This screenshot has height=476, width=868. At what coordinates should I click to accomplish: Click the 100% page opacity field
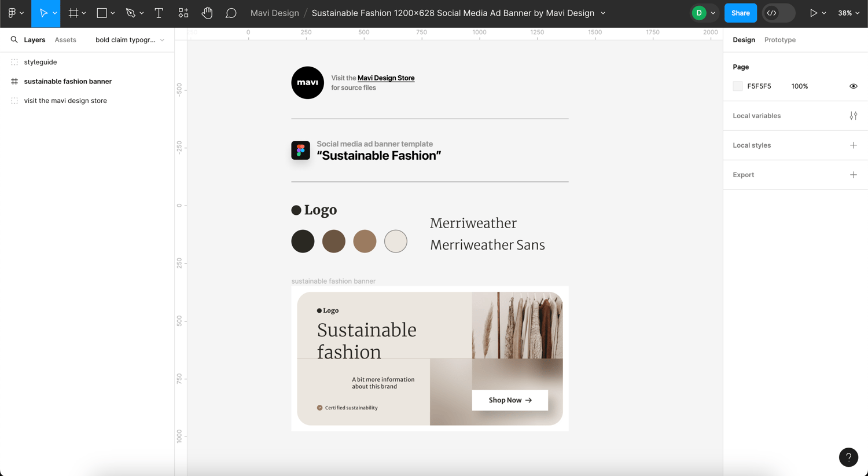coord(800,86)
